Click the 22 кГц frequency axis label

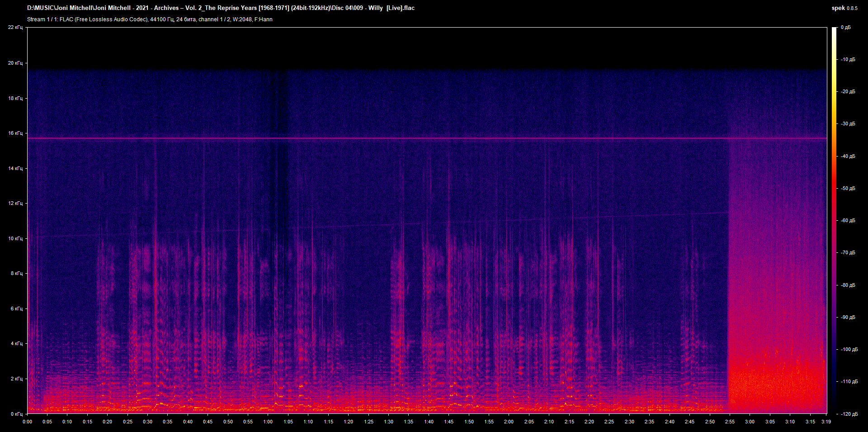(x=16, y=27)
